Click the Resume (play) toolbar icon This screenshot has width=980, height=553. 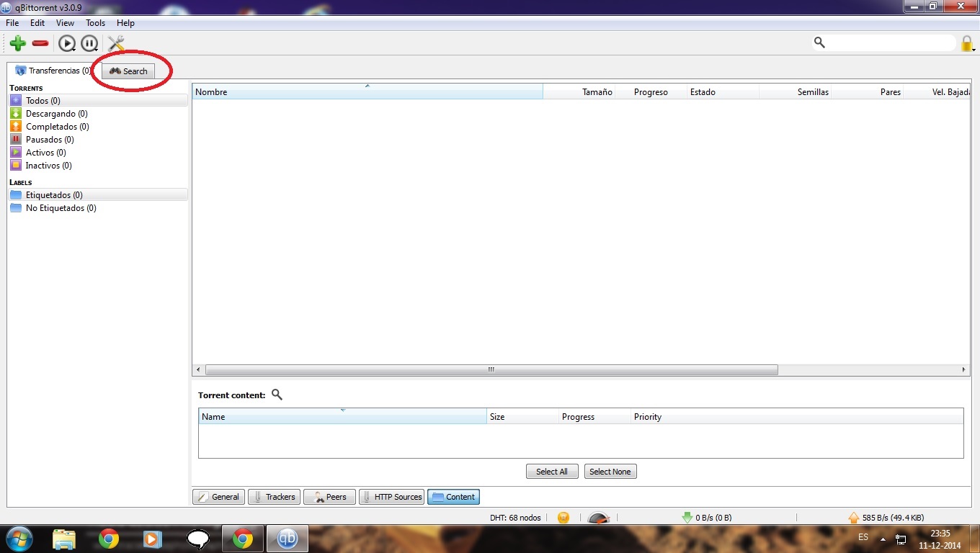point(67,44)
